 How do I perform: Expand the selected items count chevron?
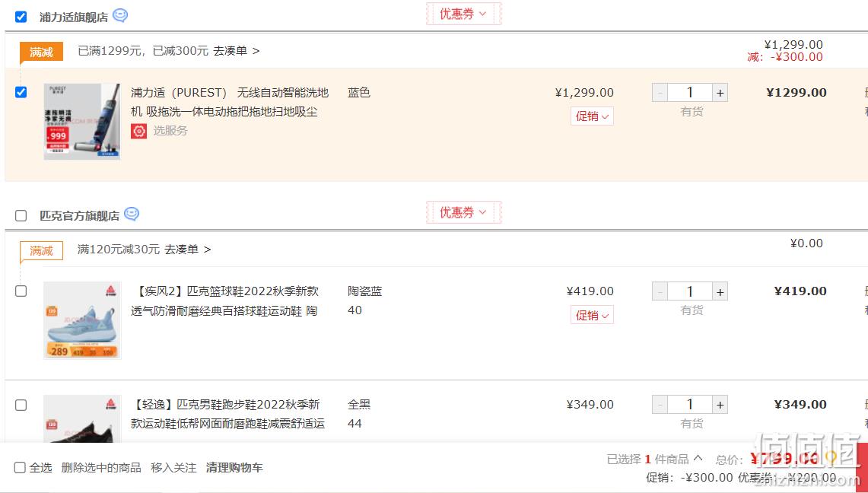(698, 458)
